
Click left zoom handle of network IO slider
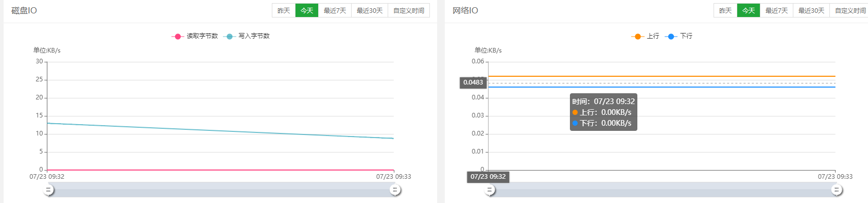tap(490, 190)
